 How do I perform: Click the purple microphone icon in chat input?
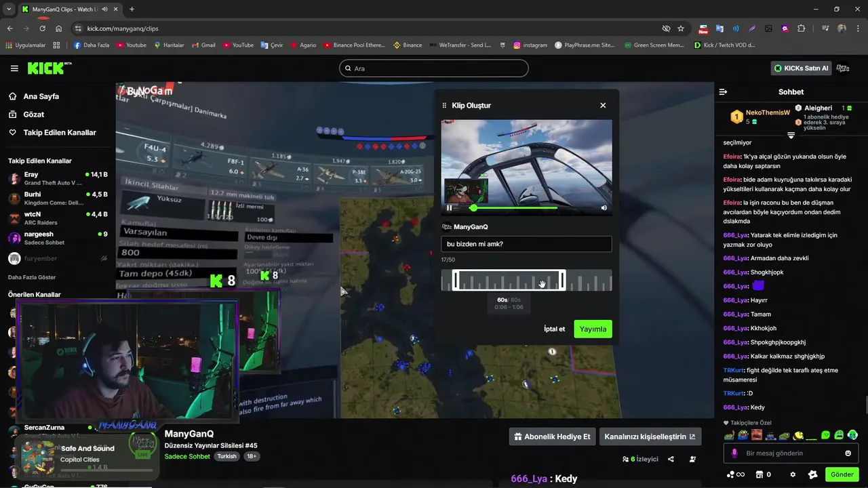point(734,453)
